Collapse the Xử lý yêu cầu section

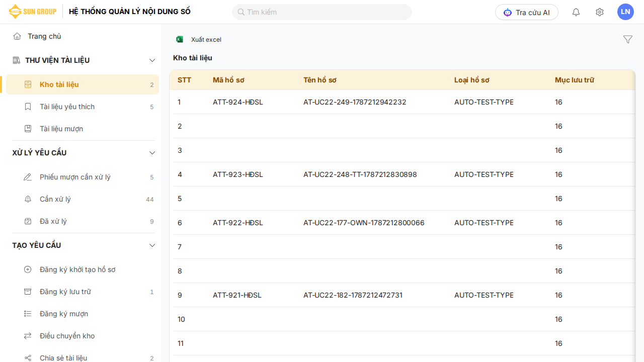pyautogui.click(x=152, y=153)
